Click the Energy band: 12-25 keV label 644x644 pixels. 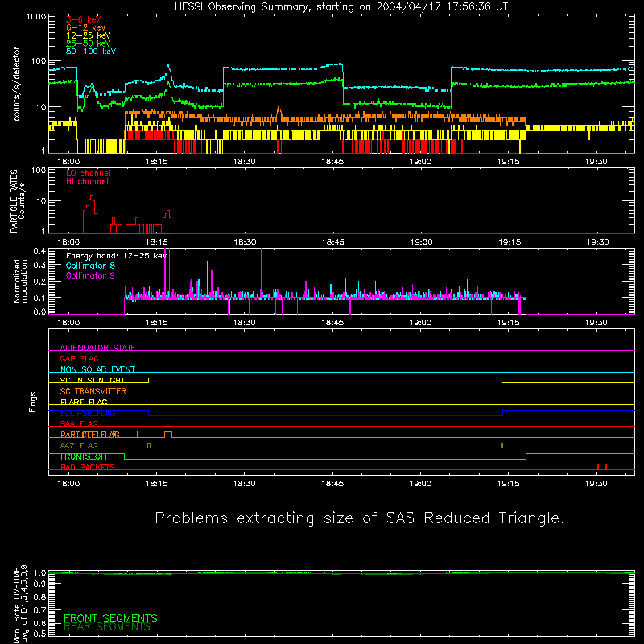coord(117,256)
